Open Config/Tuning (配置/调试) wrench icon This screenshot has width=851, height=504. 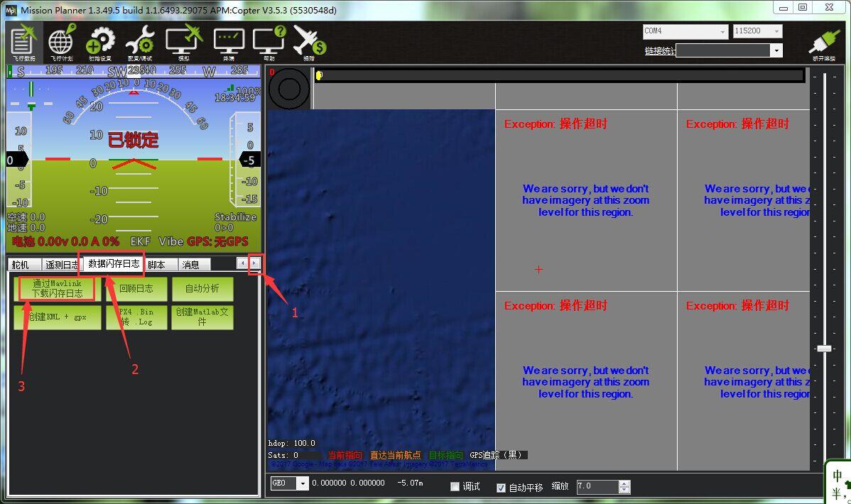point(140,43)
